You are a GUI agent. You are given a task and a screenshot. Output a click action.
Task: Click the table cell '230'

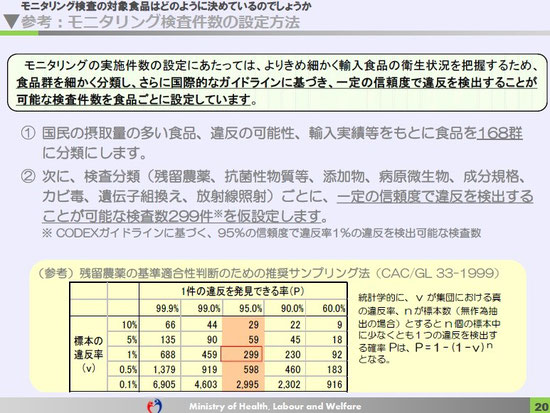click(293, 354)
